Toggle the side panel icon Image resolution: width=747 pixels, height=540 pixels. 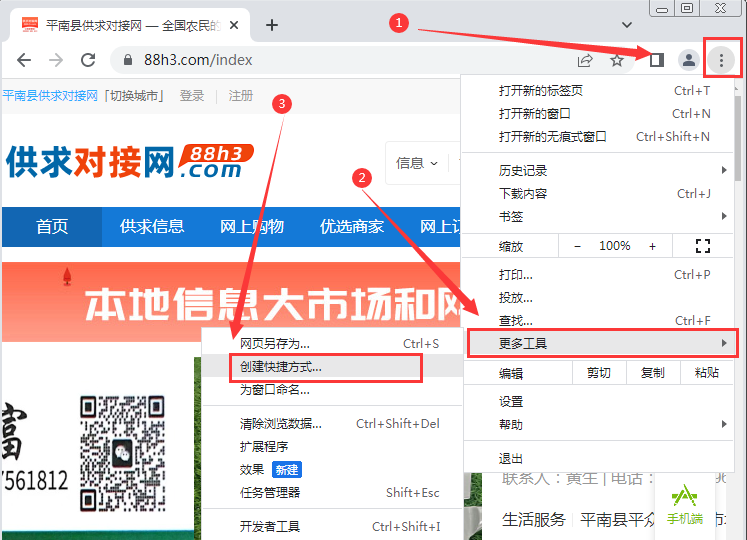pos(656,60)
